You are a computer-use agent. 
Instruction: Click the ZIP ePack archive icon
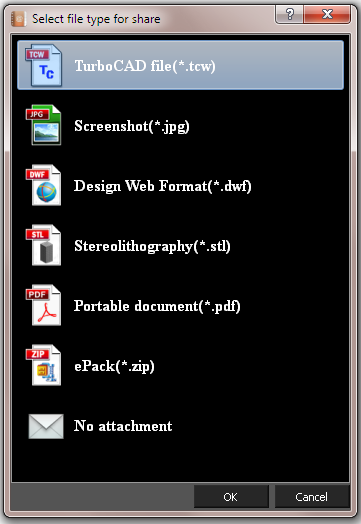tap(43, 365)
